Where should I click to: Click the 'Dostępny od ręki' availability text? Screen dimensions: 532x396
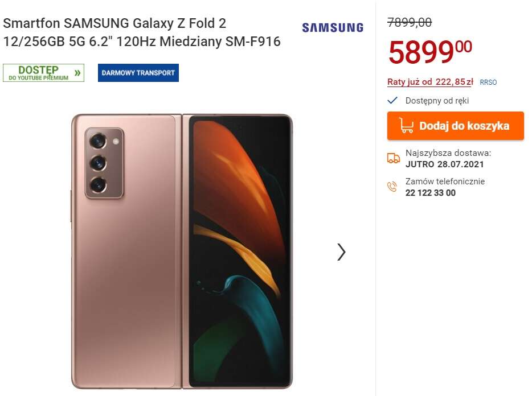pyautogui.click(x=437, y=101)
